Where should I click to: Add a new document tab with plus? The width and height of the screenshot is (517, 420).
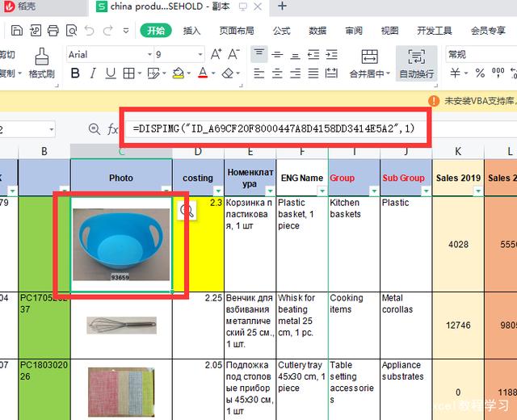(x=282, y=6)
